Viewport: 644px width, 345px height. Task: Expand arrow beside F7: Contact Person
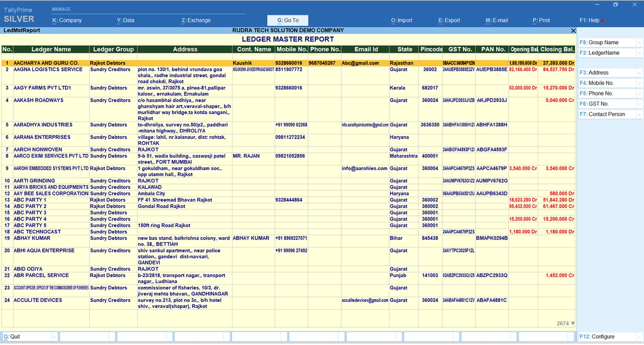tap(640, 114)
